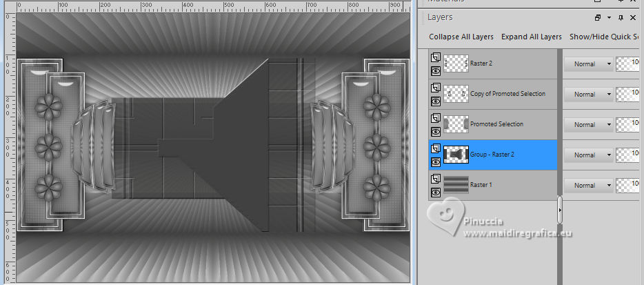Image resolution: width=644 pixels, height=285 pixels.
Task: Select the Raster 1 layer thumbnail
Action: pos(456,185)
